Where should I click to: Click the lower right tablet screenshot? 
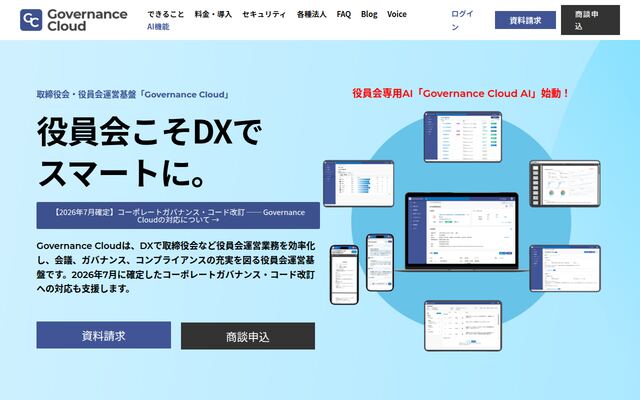[x=565, y=268]
